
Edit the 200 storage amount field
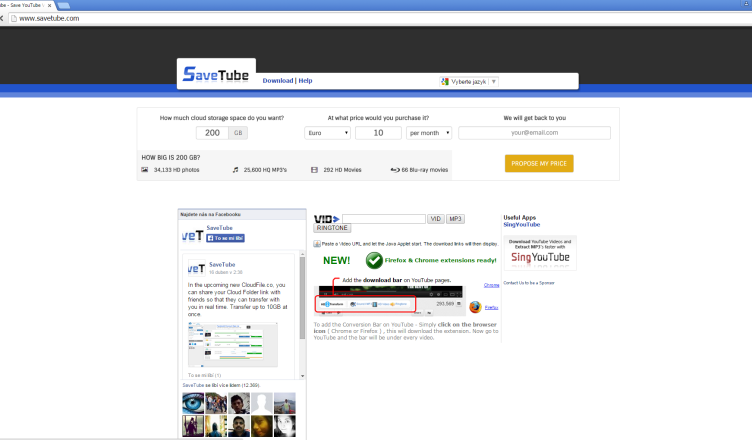(212, 133)
